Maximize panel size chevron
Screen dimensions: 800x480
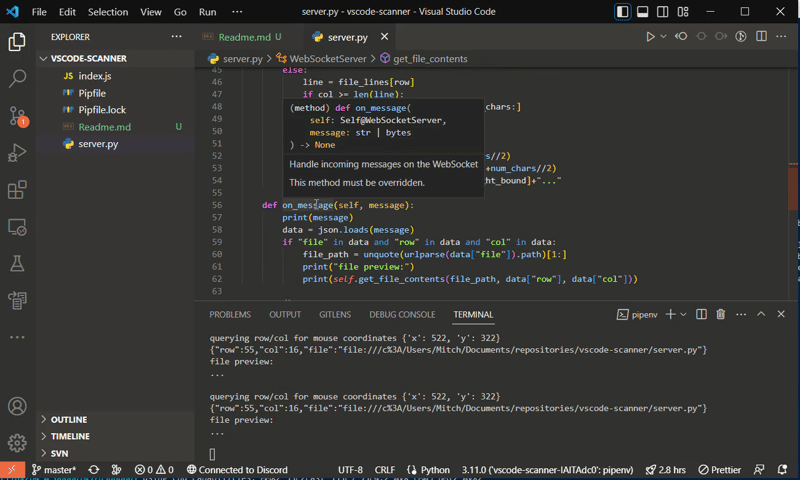click(x=761, y=314)
